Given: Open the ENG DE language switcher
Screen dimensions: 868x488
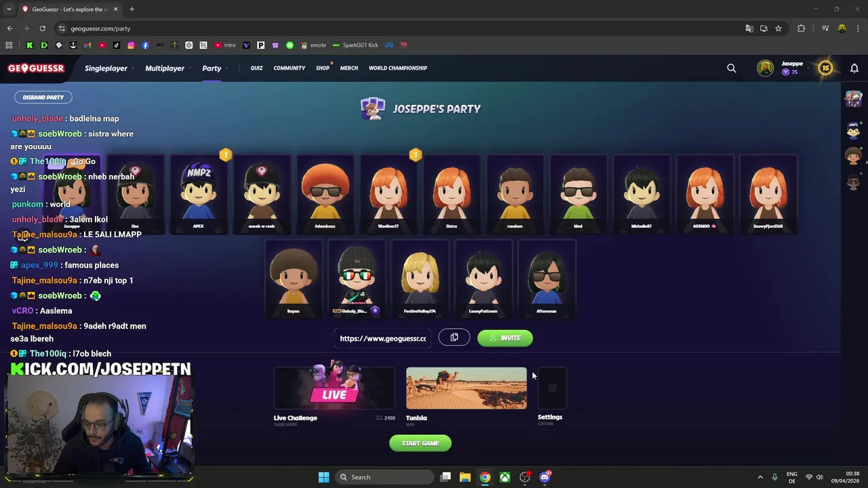Looking at the screenshot, I should point(791,477).
